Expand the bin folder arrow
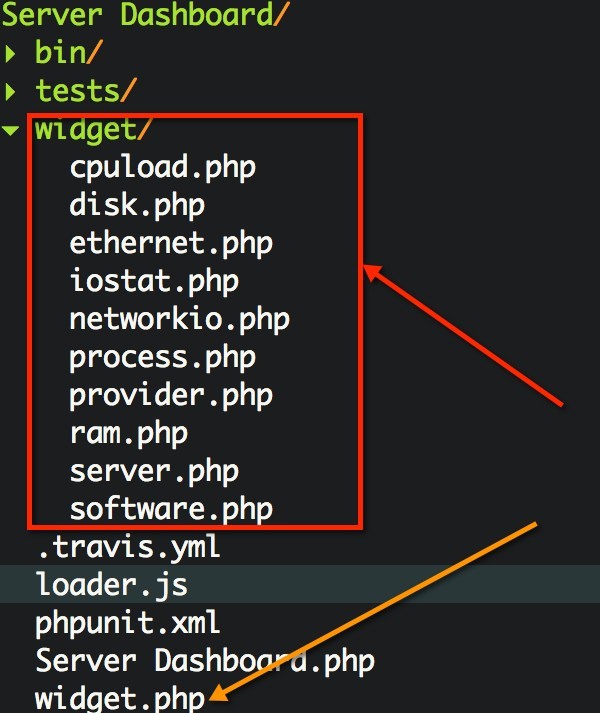 [x=10, y=53]
